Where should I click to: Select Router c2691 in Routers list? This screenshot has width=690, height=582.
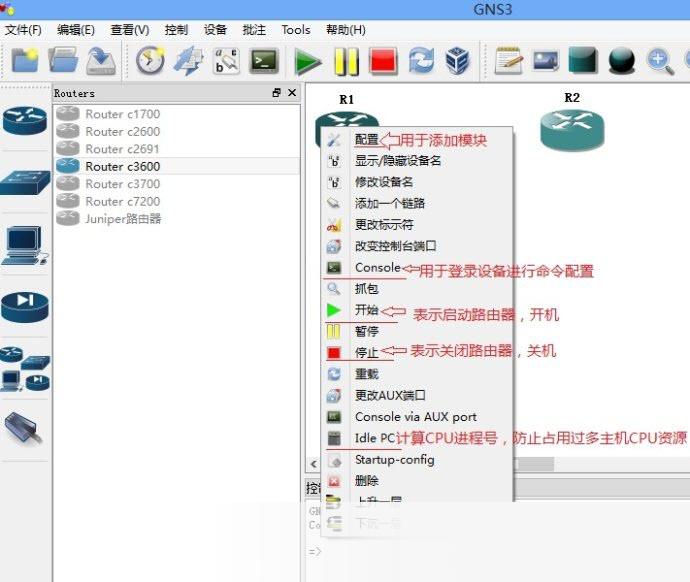[176, 149]
